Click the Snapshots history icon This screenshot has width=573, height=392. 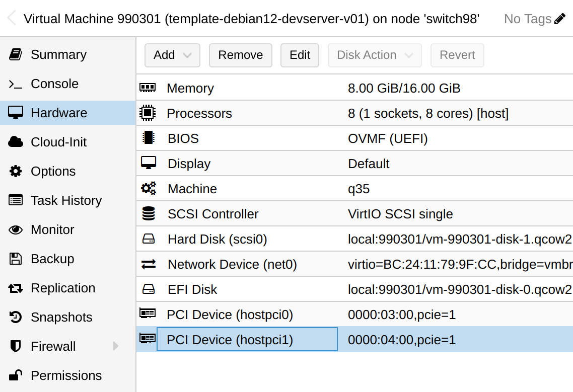point(15,317)
